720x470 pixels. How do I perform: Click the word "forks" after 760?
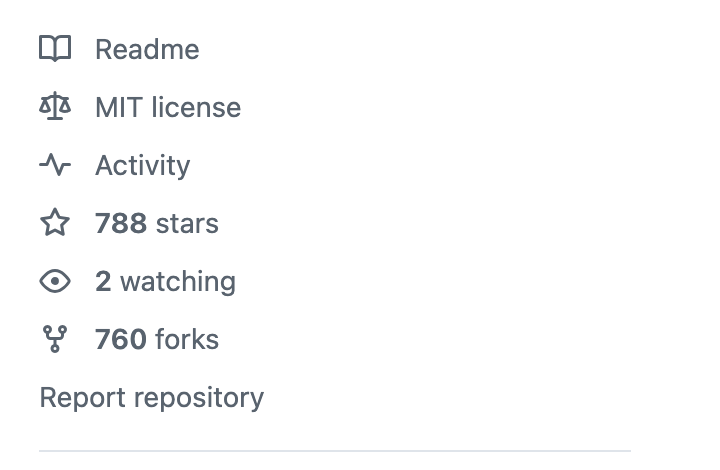[187, 340]
